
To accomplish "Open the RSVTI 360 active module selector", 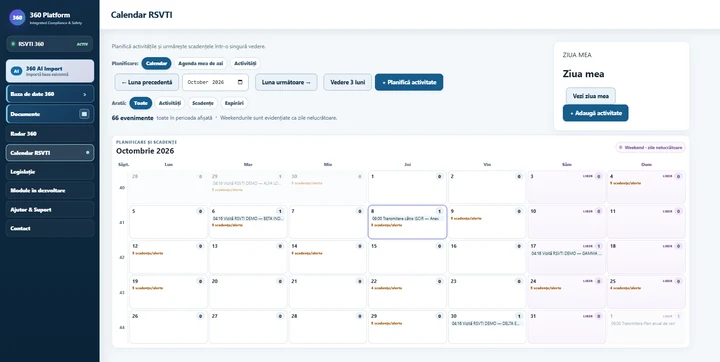I will 50,44.
